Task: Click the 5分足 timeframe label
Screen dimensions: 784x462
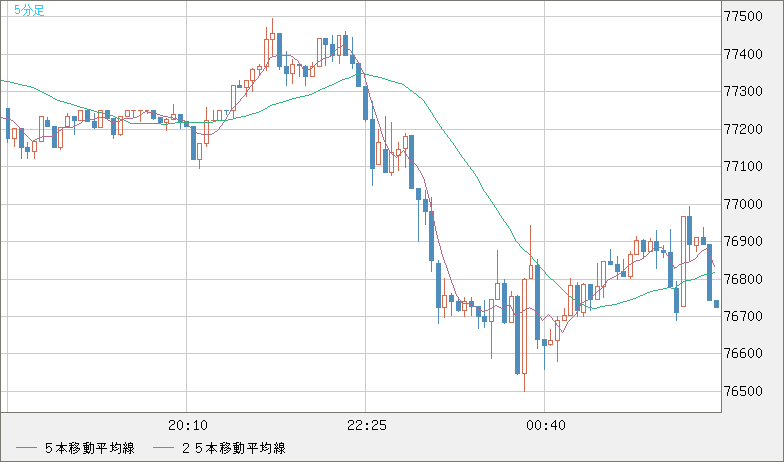Action: [29, 10]
